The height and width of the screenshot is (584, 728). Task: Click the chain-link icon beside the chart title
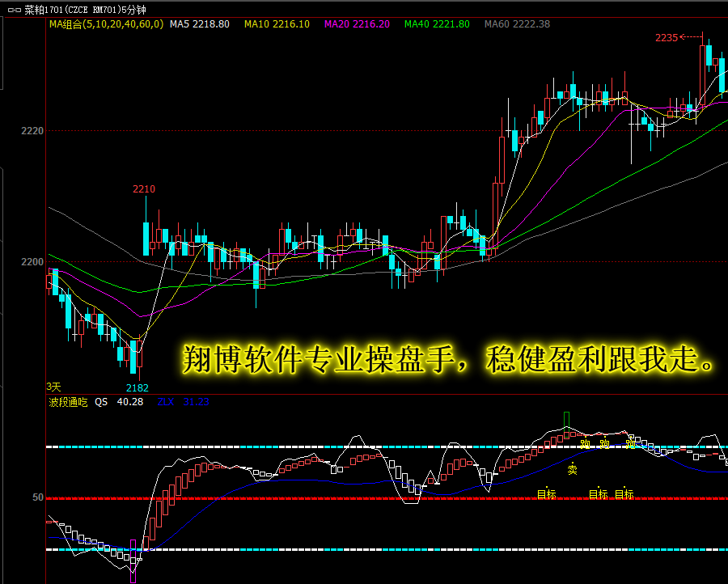[15, 10]
